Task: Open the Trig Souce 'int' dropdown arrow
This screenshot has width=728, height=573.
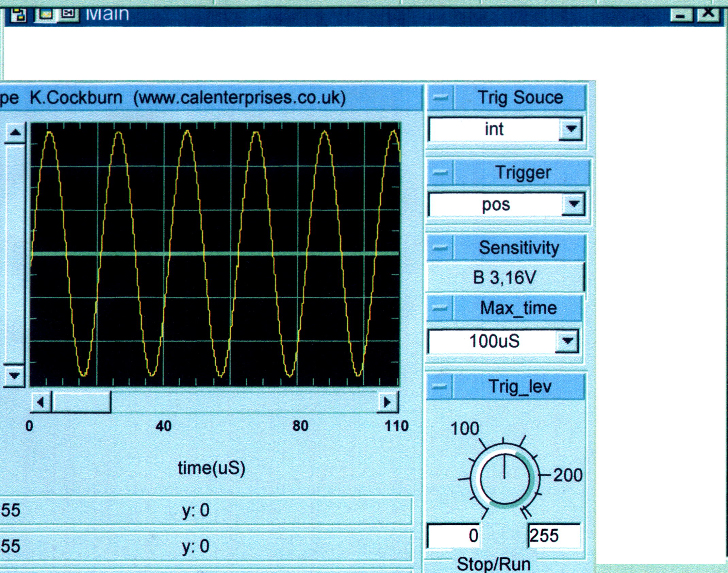Action: point(571,129)
